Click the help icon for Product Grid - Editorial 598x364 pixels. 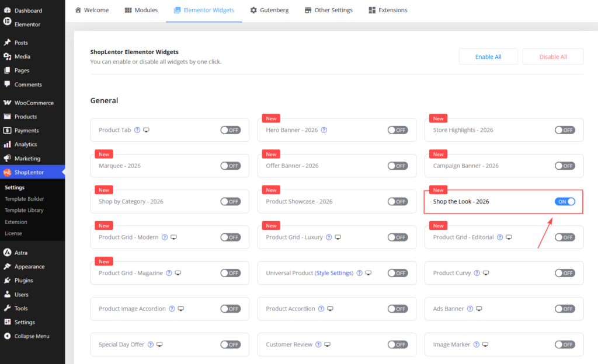500,237
